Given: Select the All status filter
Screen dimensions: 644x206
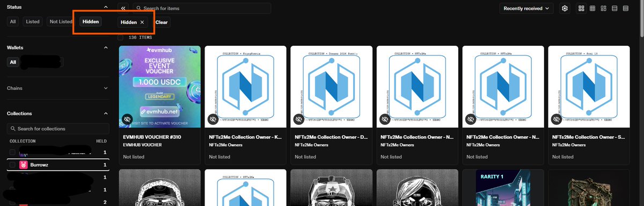Looking at the screenshot, I should [13, 22].
